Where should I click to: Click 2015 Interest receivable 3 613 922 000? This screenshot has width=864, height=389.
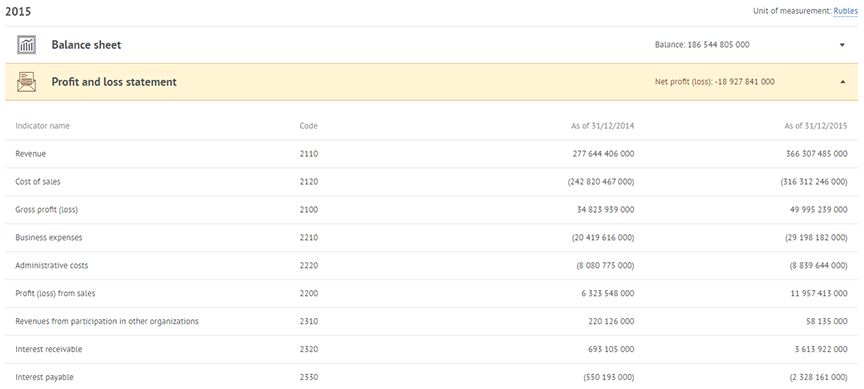(x=821, y=349)
